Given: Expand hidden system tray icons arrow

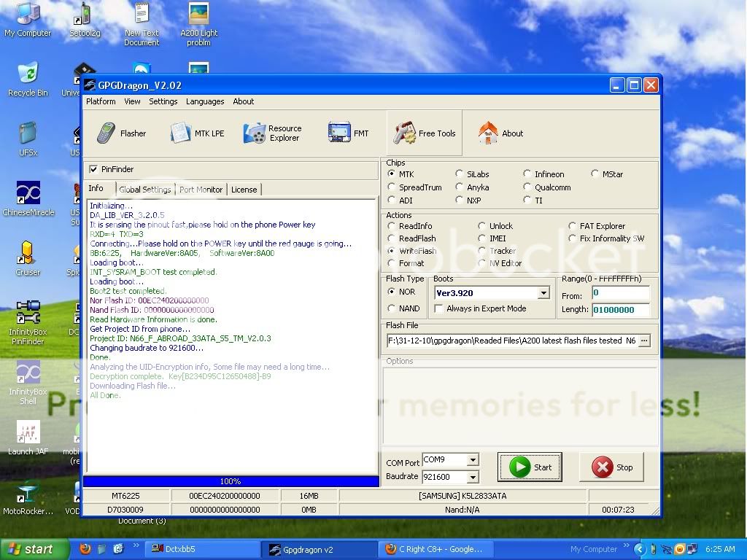Looking at the screenshot, I should [x=639, y=549].
